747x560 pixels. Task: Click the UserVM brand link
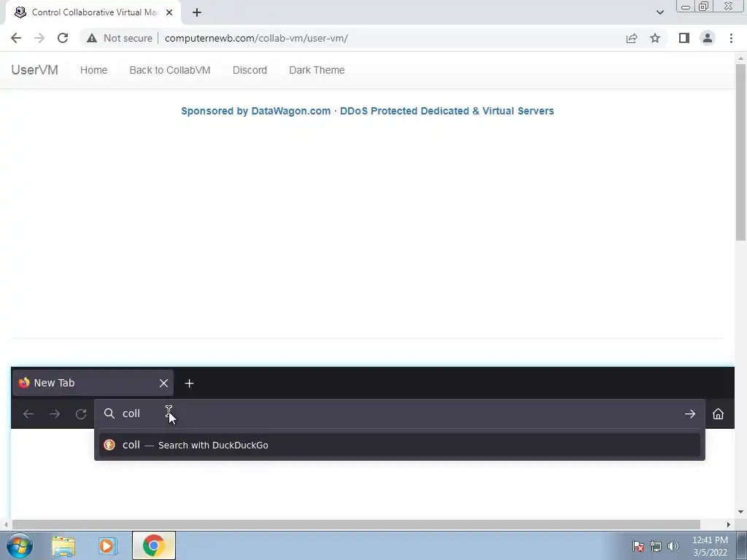pyautogui.click(x=35, y=70)
